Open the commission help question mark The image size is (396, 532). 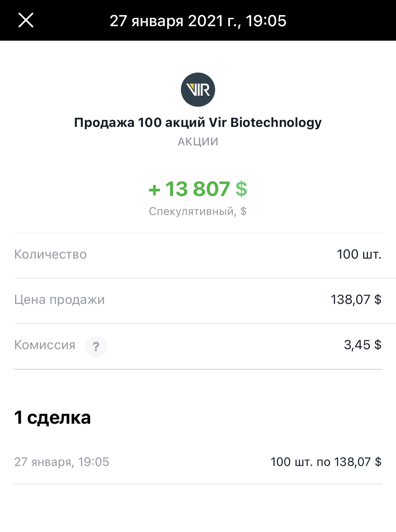(96, 347)
